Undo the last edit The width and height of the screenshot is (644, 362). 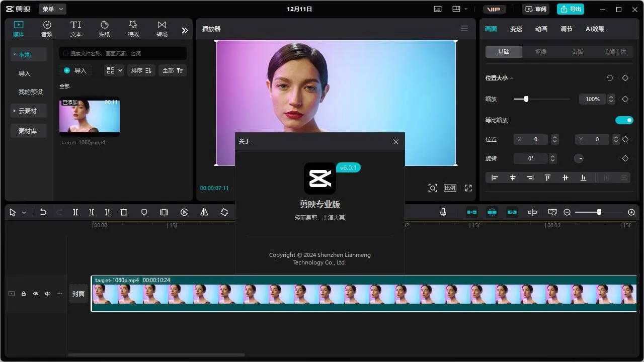click(43, 212)
